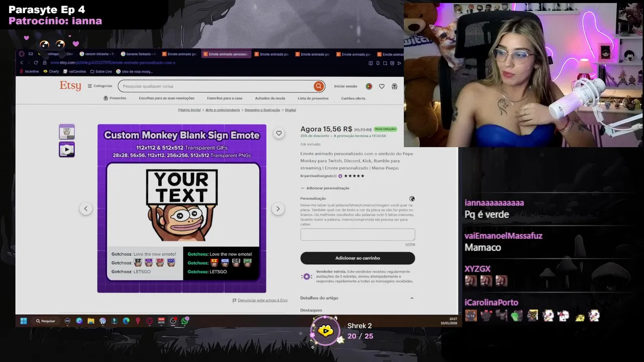
Task: Open the Windows Start menu
Action: click(x=23, y=321)
